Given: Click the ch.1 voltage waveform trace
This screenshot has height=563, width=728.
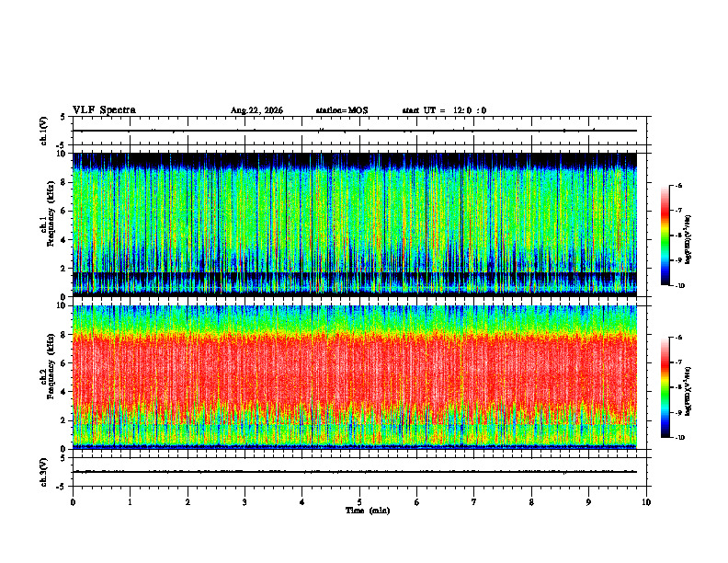Looking at the screenshot, I should (355, 131).
